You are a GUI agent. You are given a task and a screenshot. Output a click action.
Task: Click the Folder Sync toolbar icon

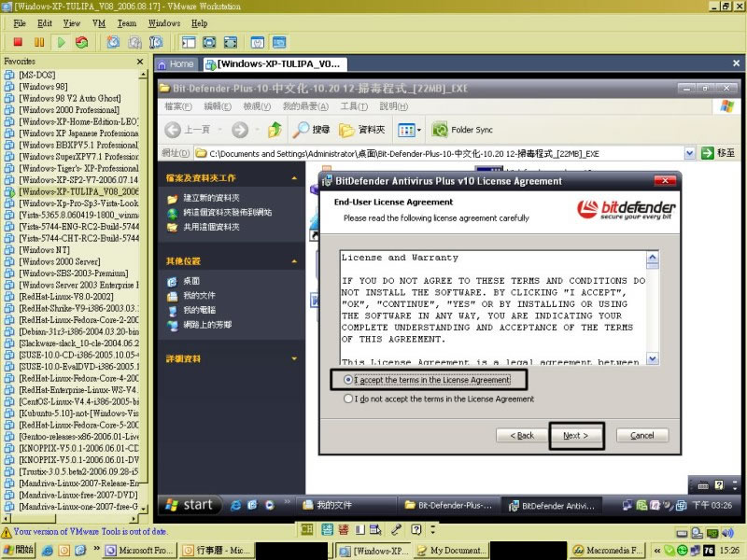click(x=440, y=130)
